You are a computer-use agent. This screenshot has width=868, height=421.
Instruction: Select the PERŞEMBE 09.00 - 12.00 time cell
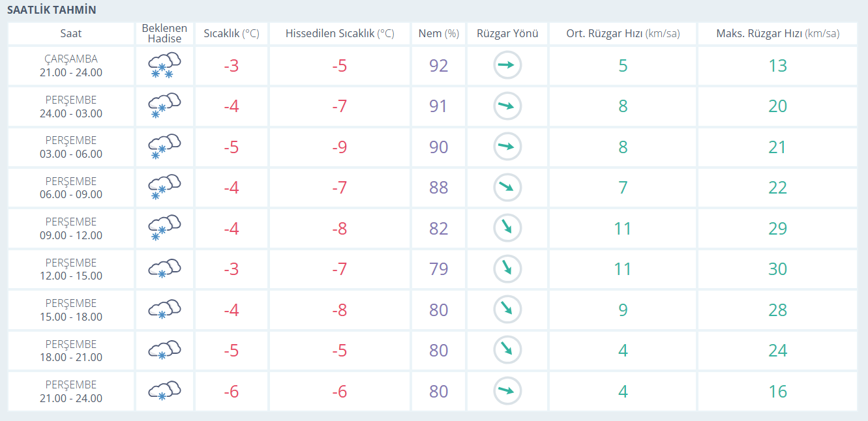pos(71,229)
